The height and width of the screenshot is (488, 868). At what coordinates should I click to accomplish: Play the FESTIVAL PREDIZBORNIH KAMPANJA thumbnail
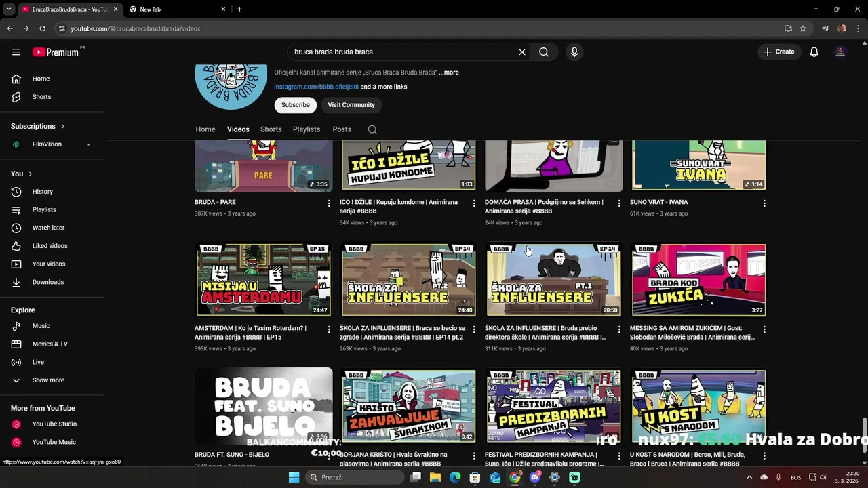tap(554, 406)
